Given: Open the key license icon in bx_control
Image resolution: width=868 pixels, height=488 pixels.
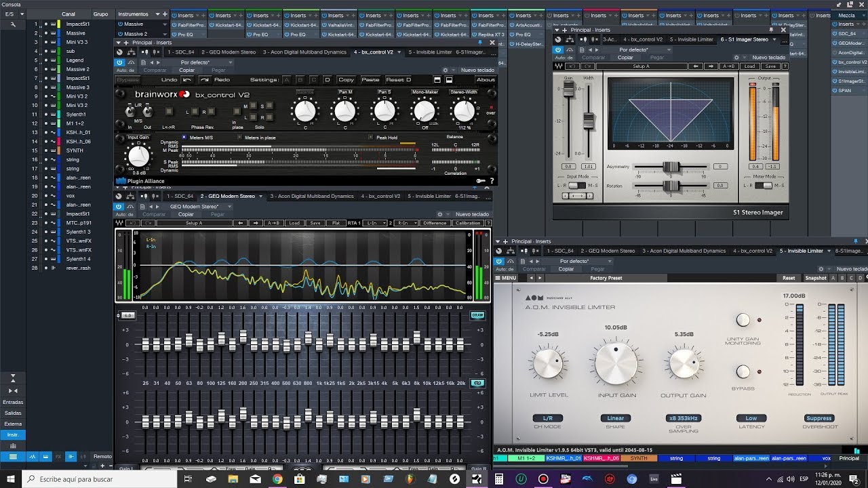Looking at the screenshot, I should pyautogui.click(x=481, y=181).
